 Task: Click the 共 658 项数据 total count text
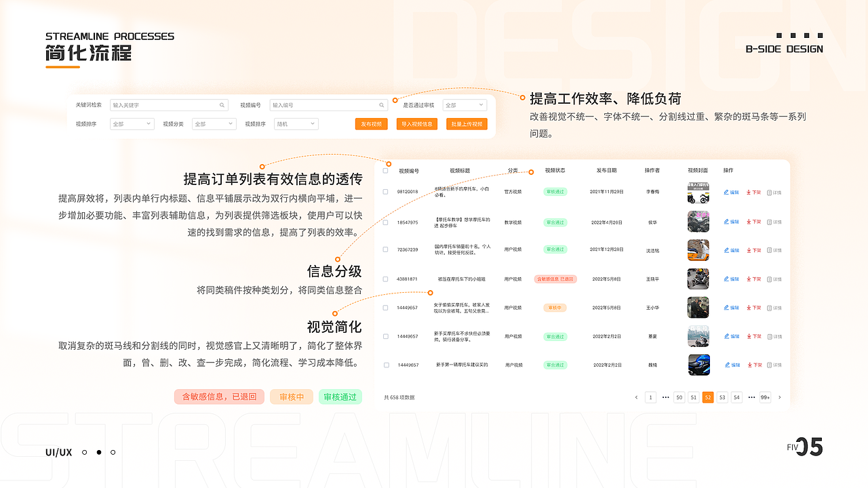[399, 397]
